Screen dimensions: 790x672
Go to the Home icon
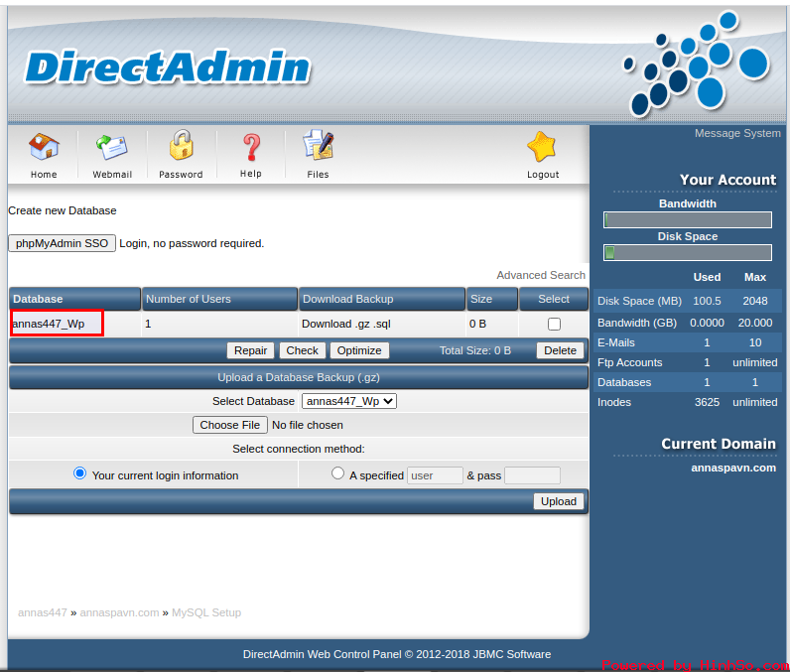[44, 147]
